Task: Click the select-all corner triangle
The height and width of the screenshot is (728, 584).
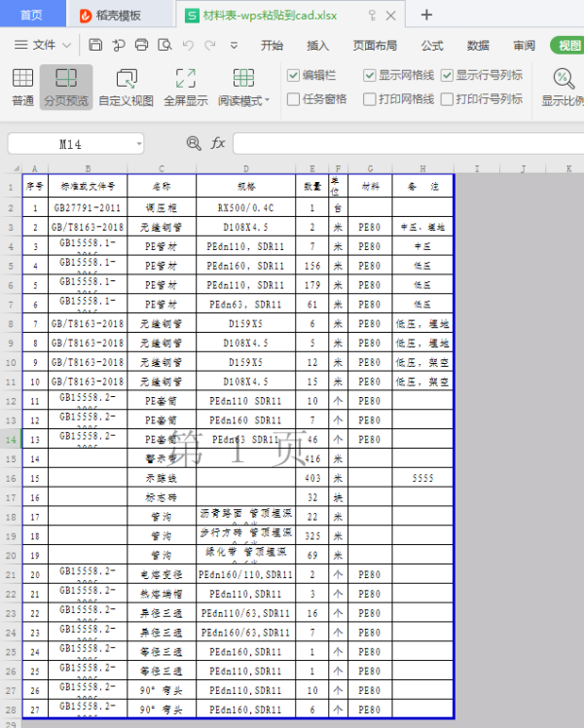Action: point(17,168)
